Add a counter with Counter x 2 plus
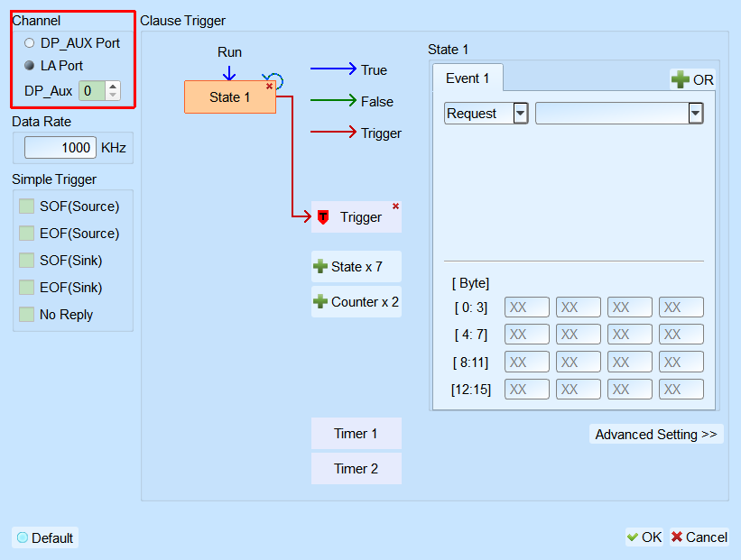This screenshot has height=560, width=741. click(x=320, y=301)
